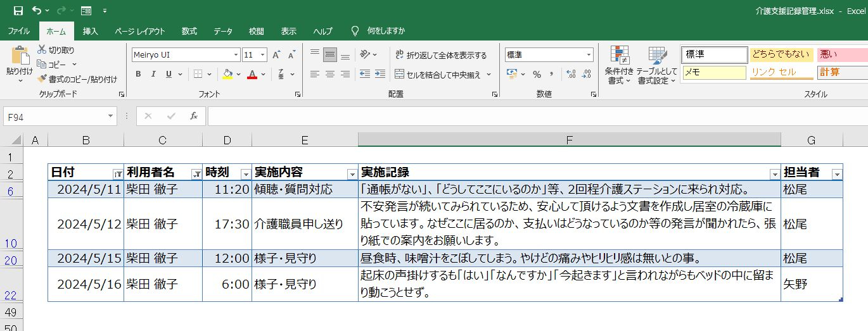Click the Save icon in title bar
Screen dimensions: 868x331
click(x=18, y=11)
